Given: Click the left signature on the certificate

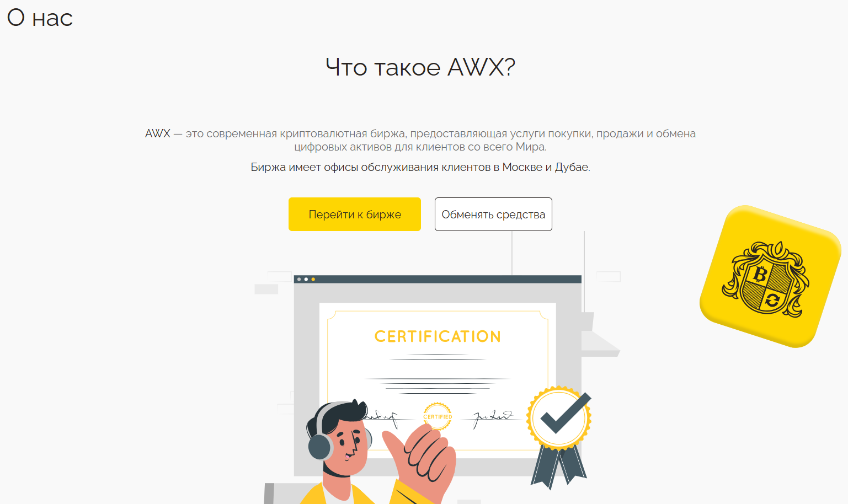Looking at the screenshot, I should pos(381,417).
